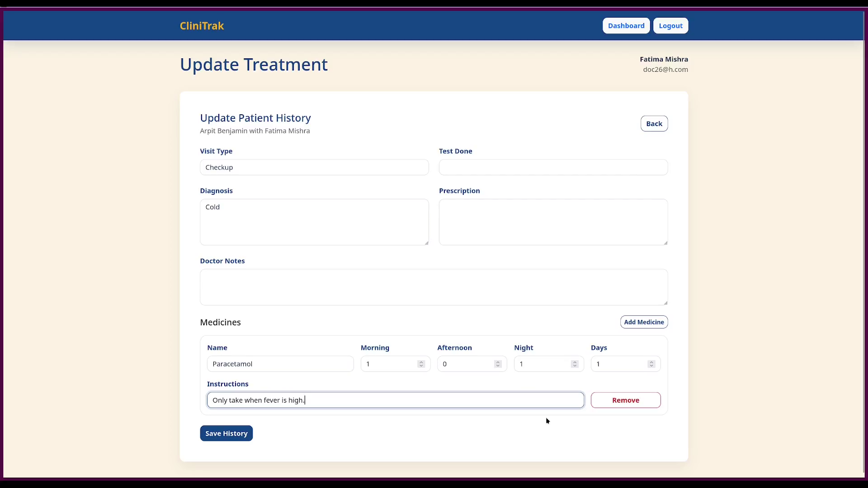Edit the Paracetamol medicine name field
Viewport: 868px width, 488px height.
(x=280, y=364)
